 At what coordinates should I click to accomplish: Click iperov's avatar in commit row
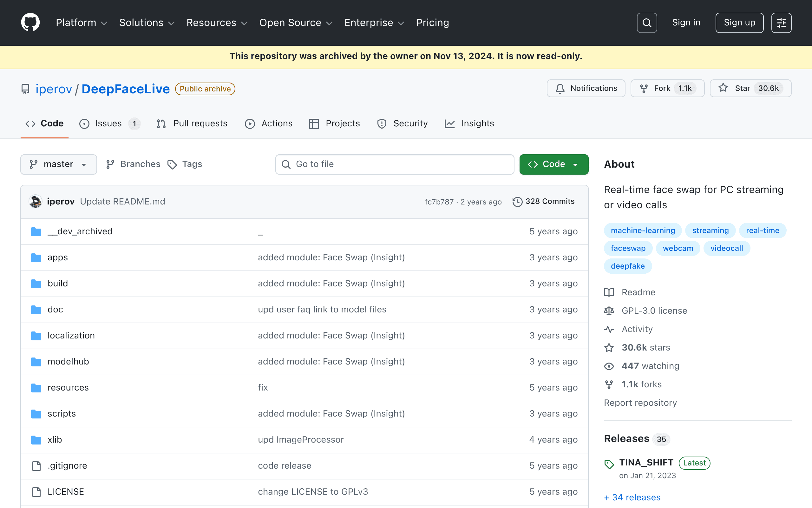point(36,201)
